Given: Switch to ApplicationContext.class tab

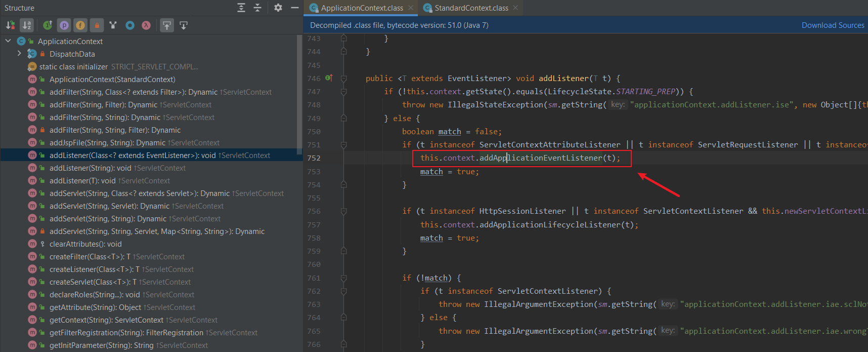Looking at the screenshot, I should pyautogui.click(x=362, y=8).
